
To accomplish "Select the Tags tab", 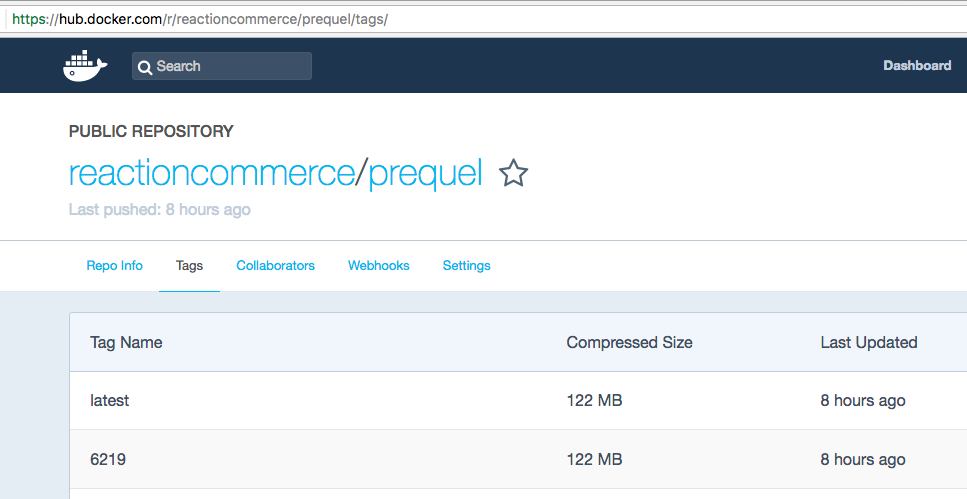I will 189,265.
